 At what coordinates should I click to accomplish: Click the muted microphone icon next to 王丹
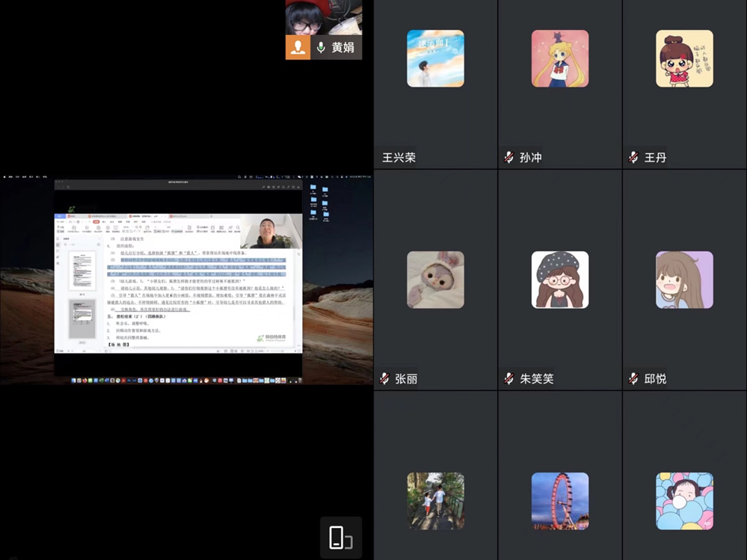[633, 158]
